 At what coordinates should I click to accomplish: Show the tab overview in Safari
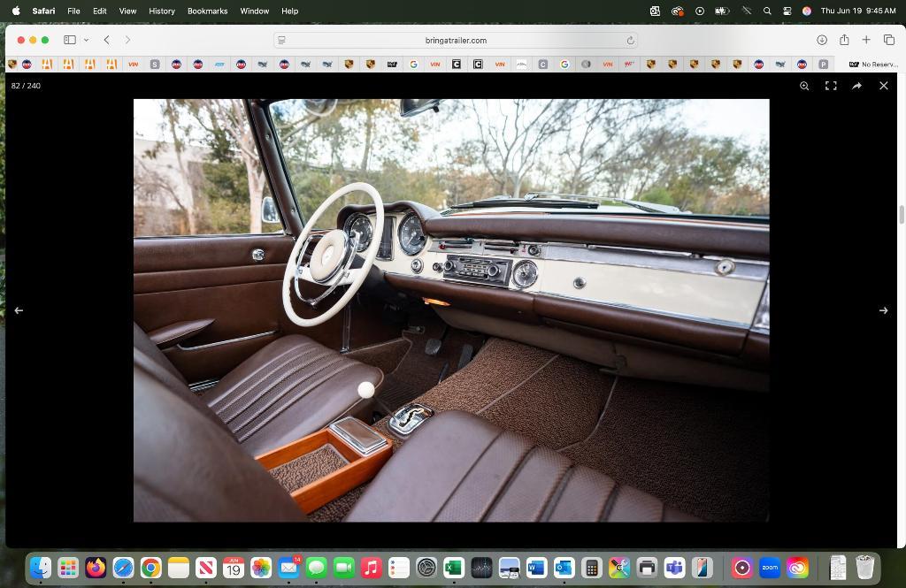888,40
